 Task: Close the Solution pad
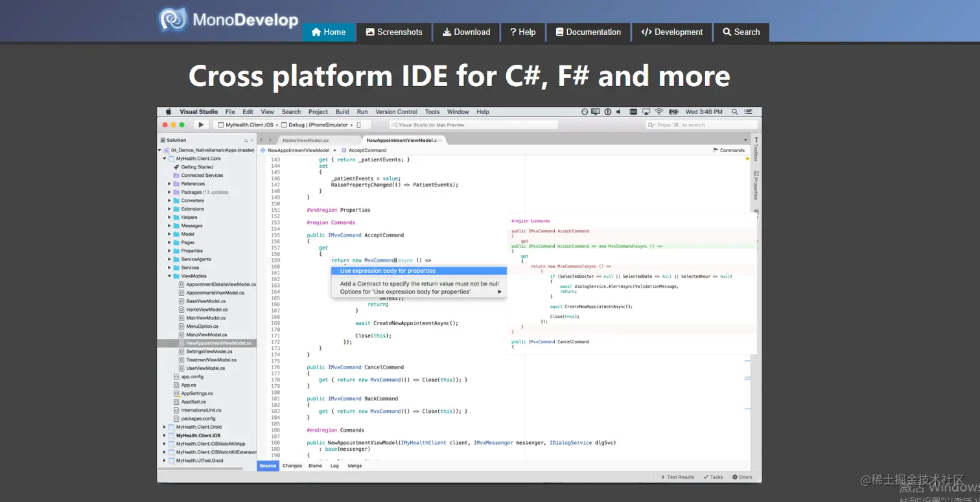point(251,140)
